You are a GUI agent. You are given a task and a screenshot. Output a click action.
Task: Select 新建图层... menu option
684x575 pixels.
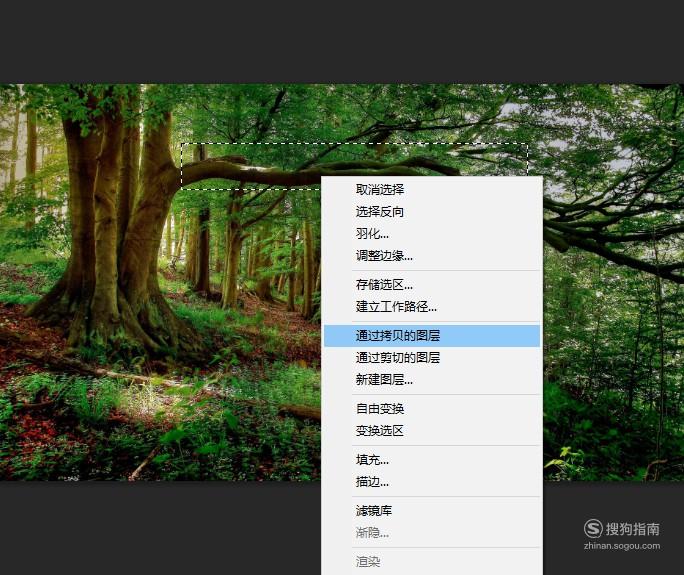(x=432, y=380)
